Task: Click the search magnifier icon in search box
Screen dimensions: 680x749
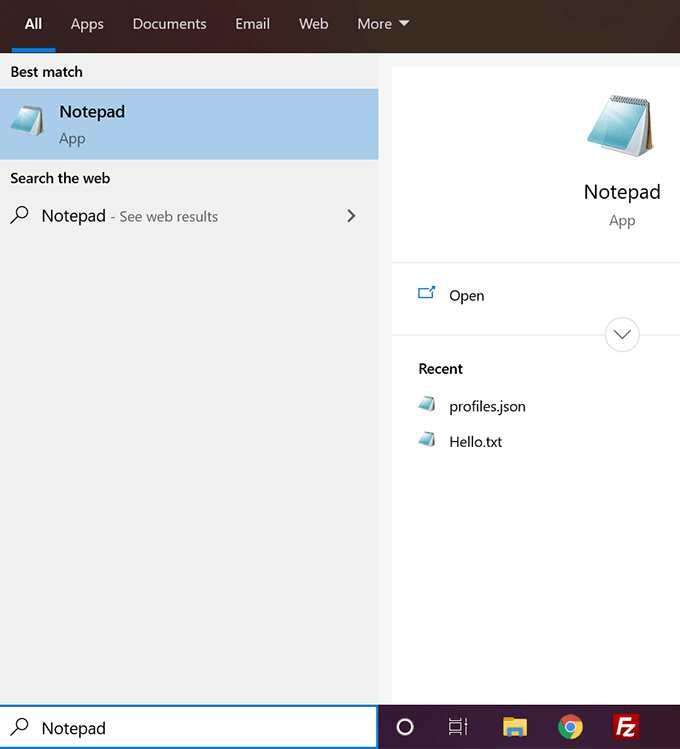Action: (x=20, y=727)
